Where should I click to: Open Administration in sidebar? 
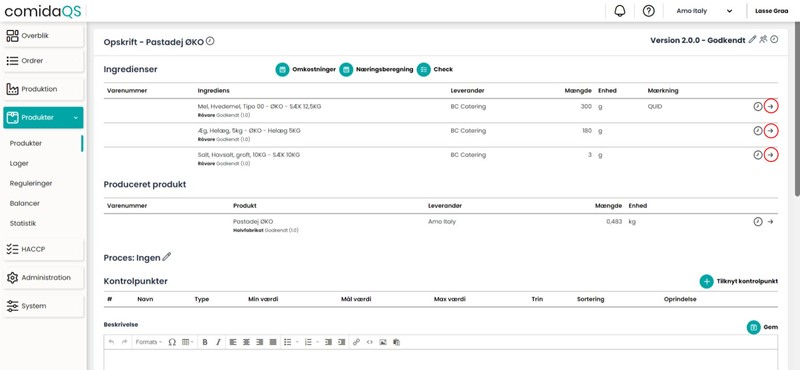[x=43, y=278]
